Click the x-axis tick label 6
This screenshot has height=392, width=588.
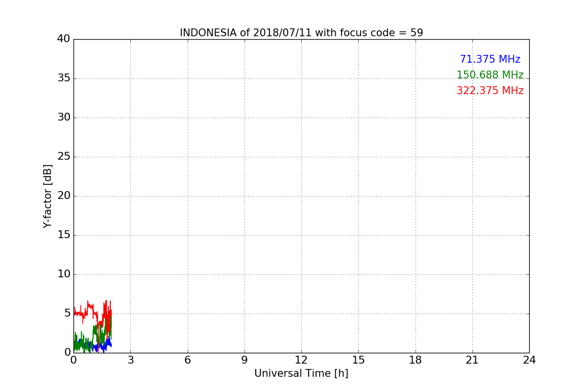pyautogui.click(x=187, y=360)
